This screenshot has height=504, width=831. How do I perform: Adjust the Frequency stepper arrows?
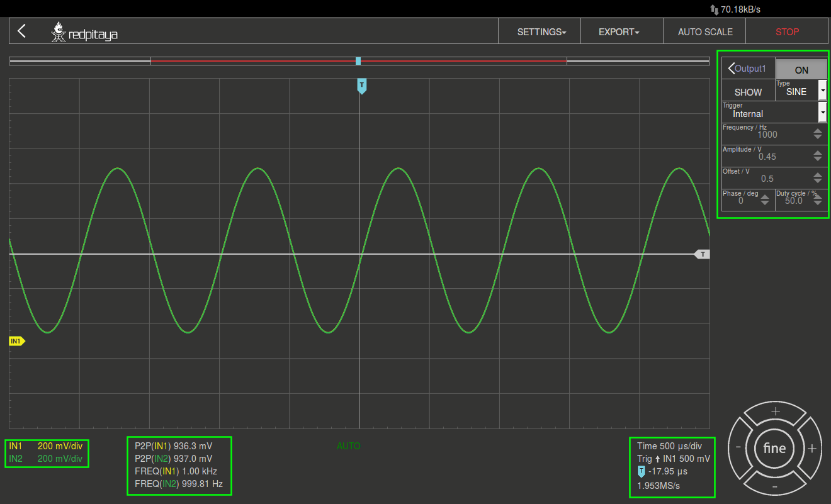818,134
